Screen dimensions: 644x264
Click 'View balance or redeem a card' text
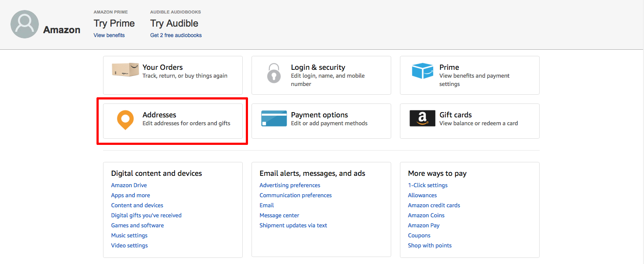pos(479,123)
